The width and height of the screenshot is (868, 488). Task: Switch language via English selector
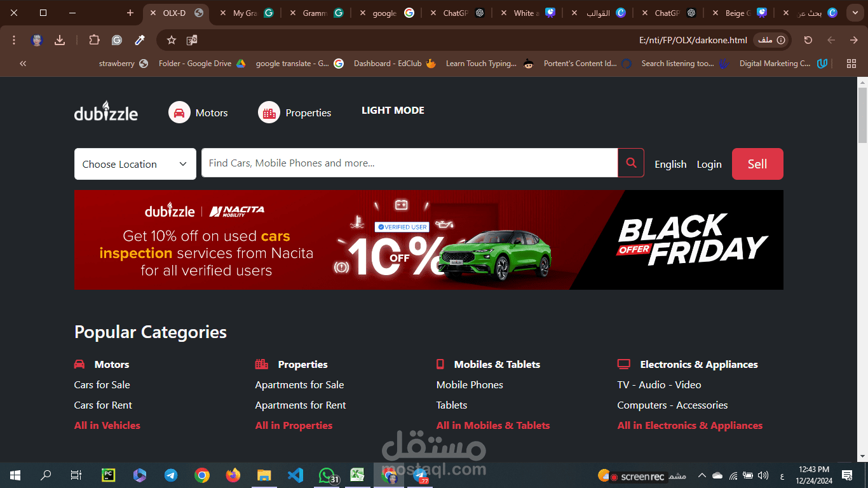670,164
